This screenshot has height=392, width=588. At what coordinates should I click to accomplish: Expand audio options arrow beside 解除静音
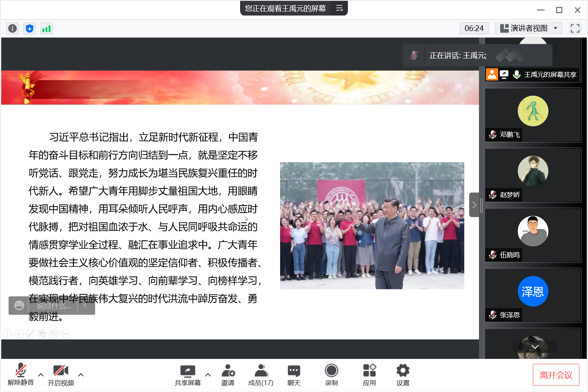(41, 374)
